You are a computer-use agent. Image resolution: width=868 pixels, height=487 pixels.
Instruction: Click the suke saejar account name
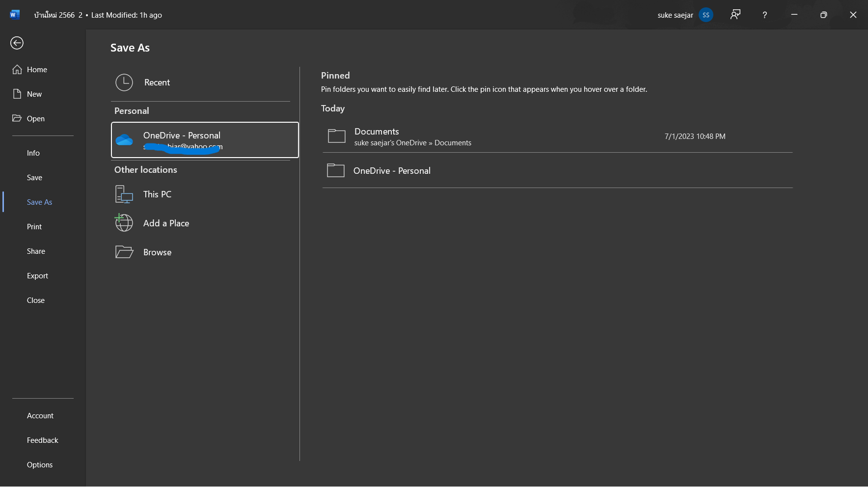coord(675,15)
